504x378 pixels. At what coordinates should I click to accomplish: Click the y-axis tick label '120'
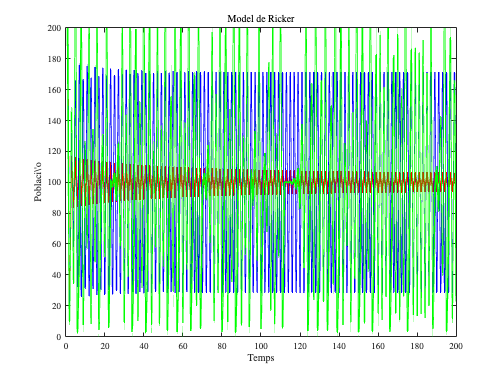click(x=54, y=151)
